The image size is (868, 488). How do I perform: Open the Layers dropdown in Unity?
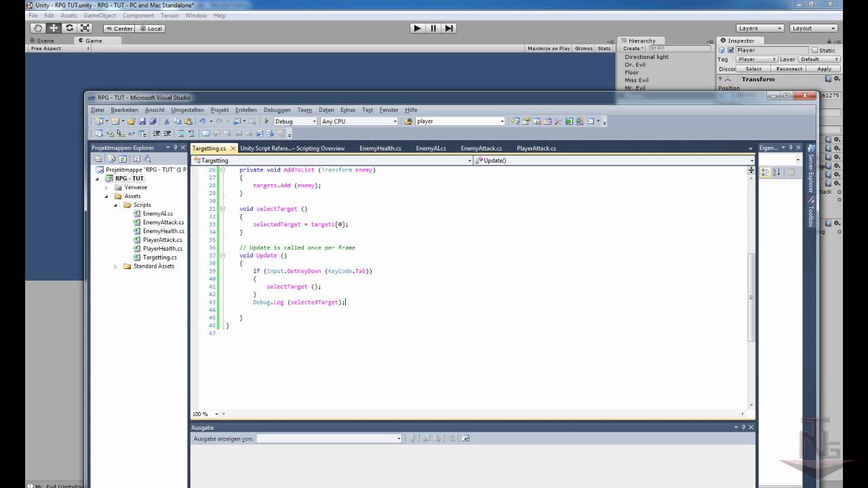click(759, 28)
